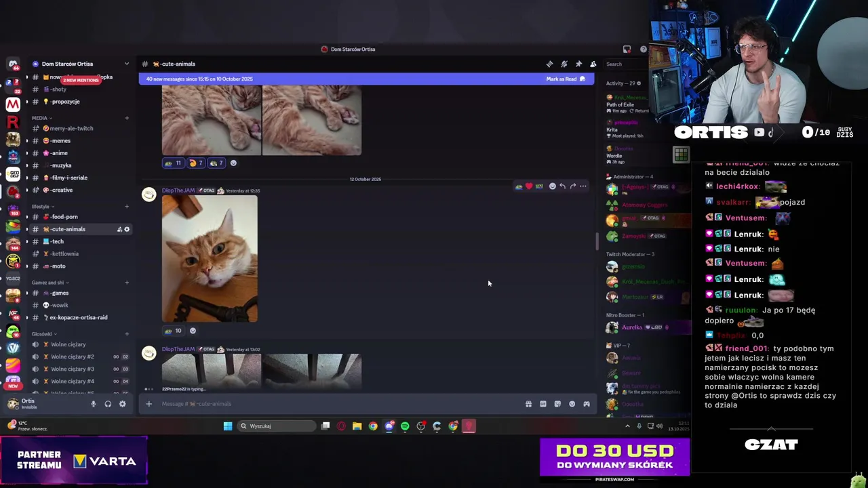Add a voice channel to Głosówki

127,333
